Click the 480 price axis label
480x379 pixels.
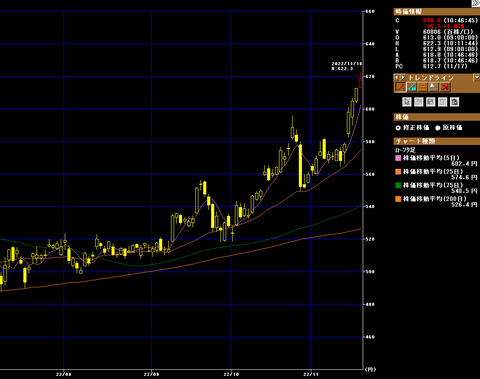(370, 304)
